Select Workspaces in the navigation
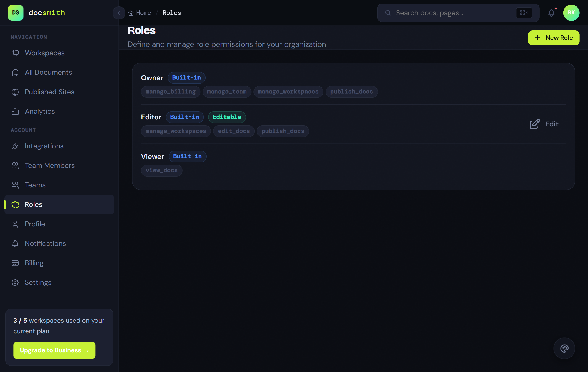 45,53
